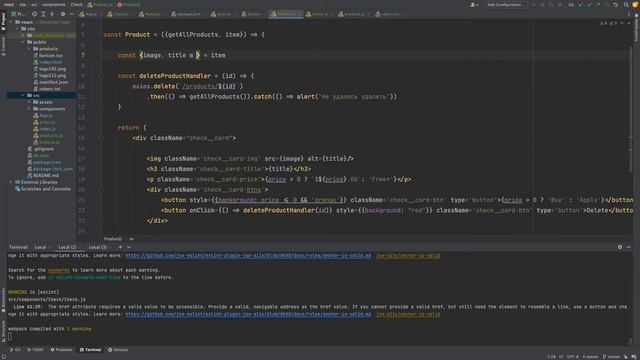
Task: Open .gitignore in project tree
Action: coord(40,149)
